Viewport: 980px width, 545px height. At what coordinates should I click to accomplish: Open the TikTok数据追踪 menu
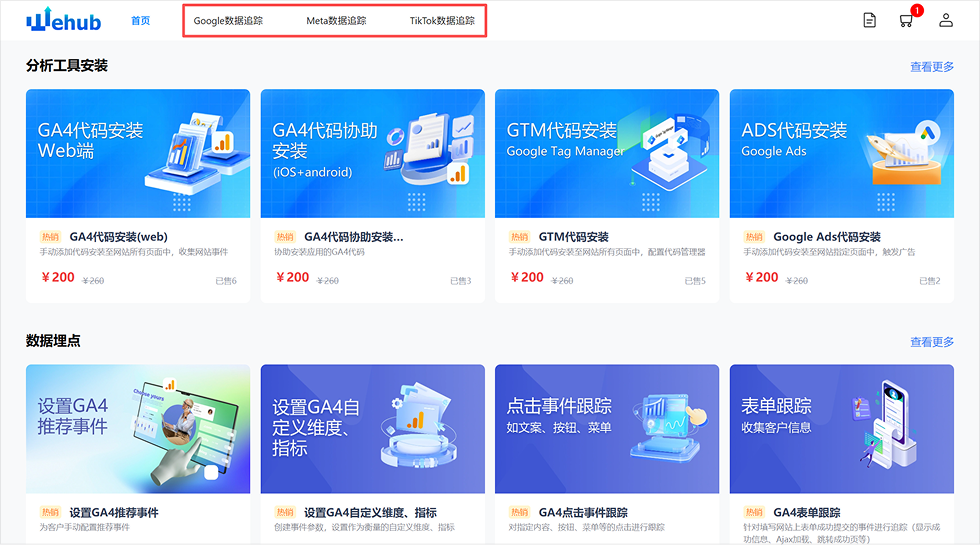pyautogui.click(x=442, y=20)
